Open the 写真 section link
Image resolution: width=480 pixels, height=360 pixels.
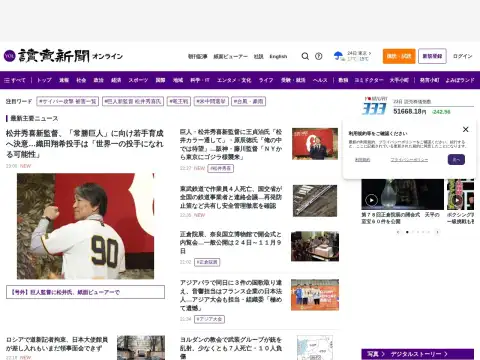point(376,354)
